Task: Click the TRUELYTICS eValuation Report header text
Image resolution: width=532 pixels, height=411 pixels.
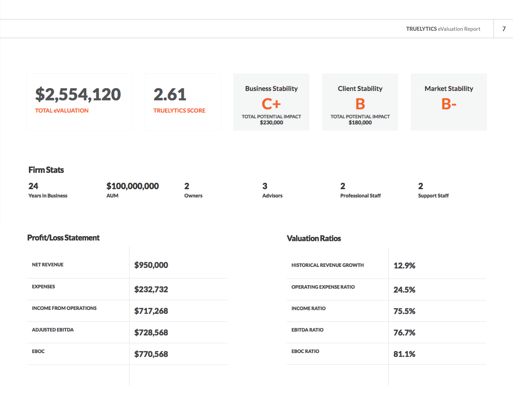Action: (443, 29)
